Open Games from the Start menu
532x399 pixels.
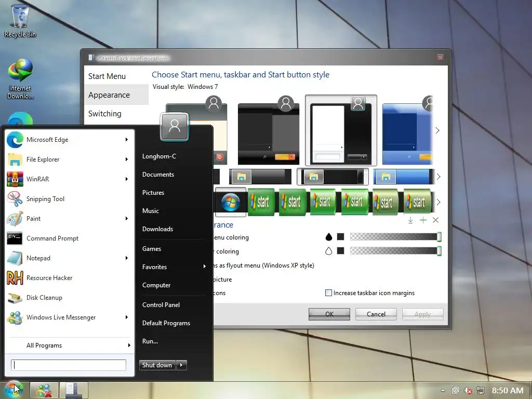152,249
